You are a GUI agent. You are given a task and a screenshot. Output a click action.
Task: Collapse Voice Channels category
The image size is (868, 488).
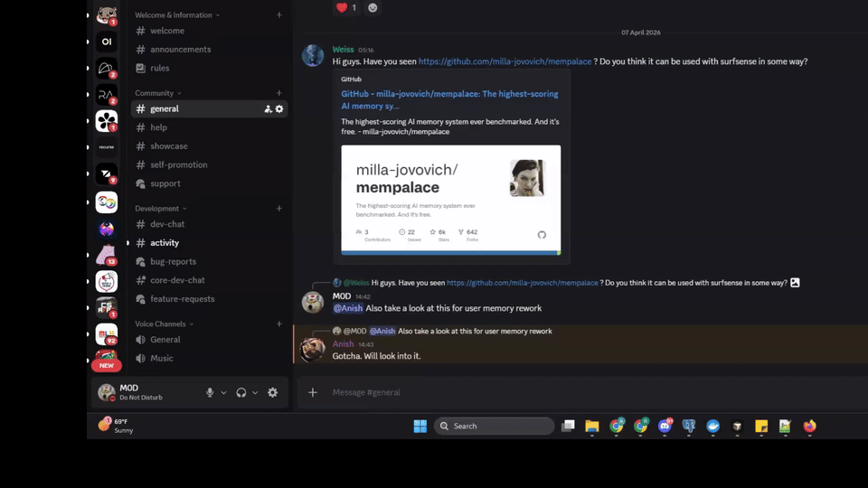[x=164, y=324]
